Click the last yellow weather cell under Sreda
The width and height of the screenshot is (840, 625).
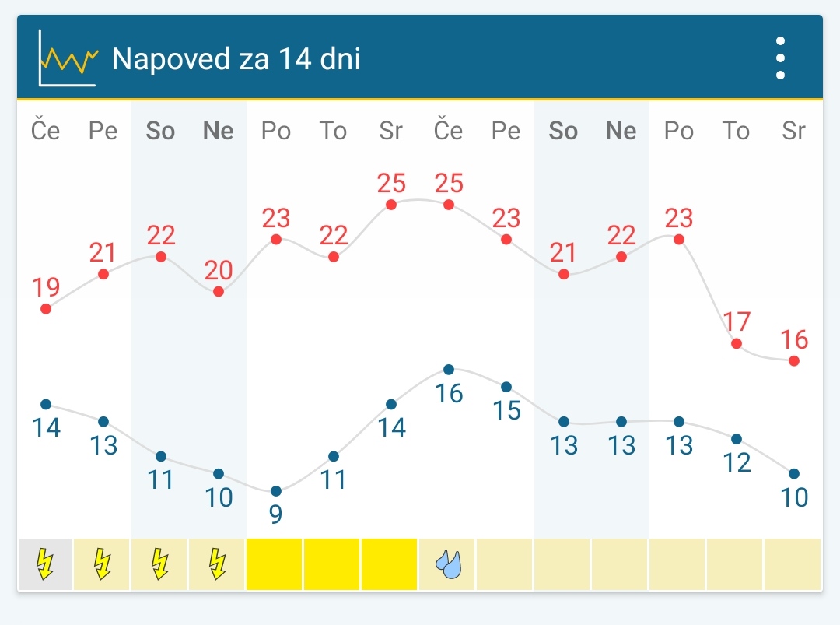pyautogui.click(x=793, y=564)
